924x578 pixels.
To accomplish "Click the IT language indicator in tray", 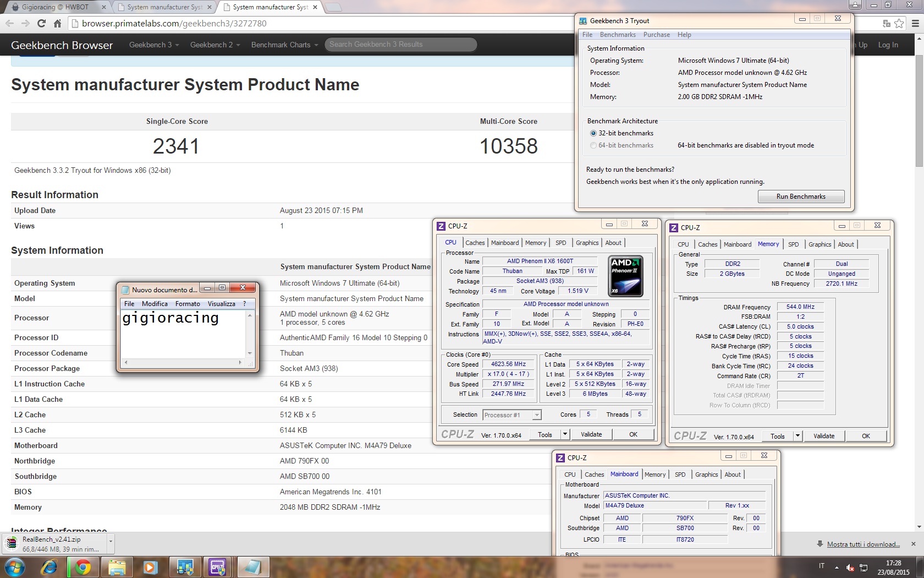I will point(822,566).
